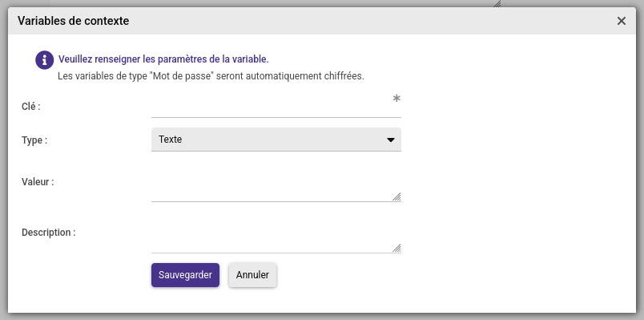Click the 'Valeur :' label
The height and width of the screenshot is (320, 644).
[38, 182]
